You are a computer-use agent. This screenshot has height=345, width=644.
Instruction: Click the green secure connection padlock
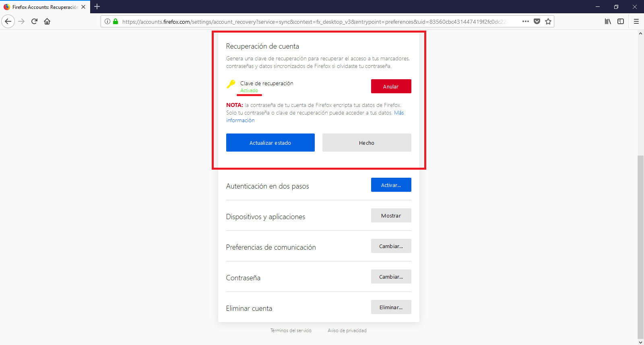point(116,21)
